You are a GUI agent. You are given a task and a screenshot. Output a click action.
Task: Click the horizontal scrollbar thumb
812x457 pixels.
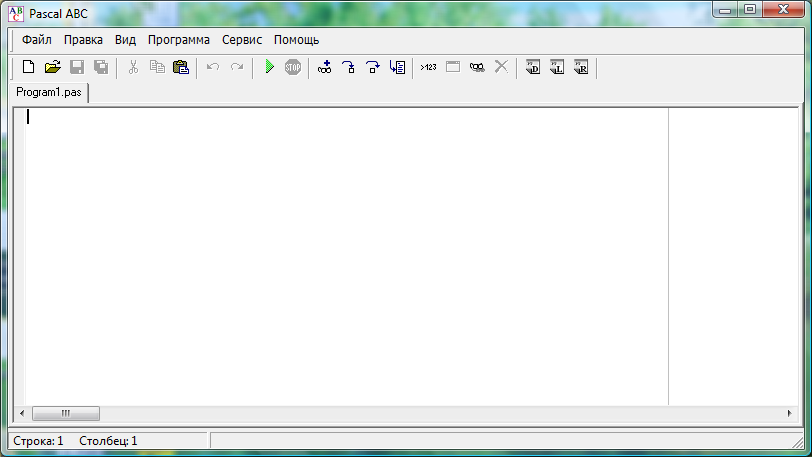pyautogui.click(x=66, y=413)
